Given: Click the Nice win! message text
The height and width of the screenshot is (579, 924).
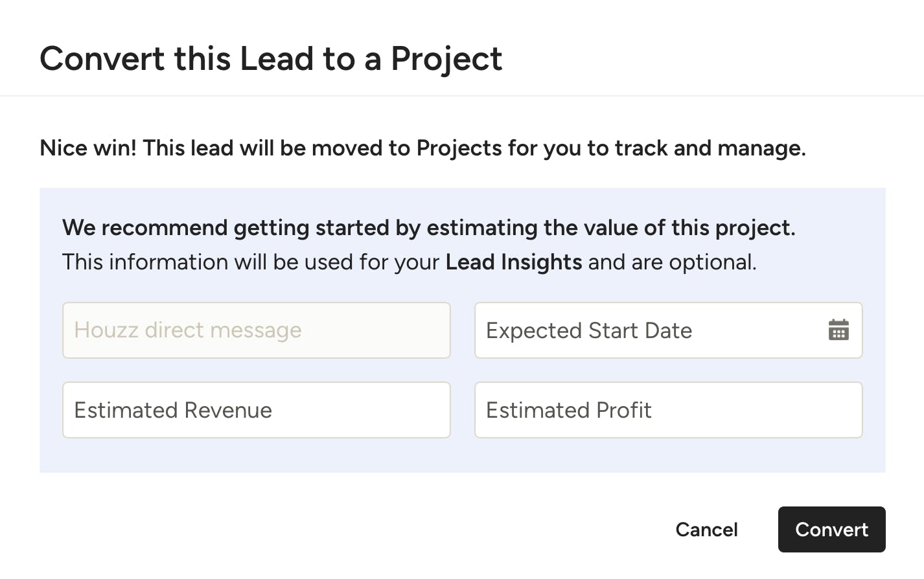Looking at the screenshot, I should [88, 148].
